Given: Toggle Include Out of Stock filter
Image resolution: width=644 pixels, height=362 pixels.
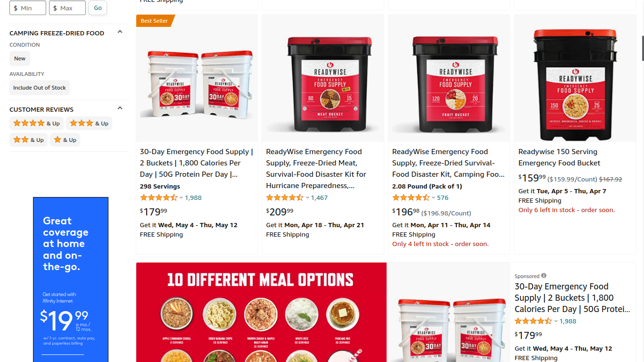Looking at the screenshot, I should [x=40, y=88].
